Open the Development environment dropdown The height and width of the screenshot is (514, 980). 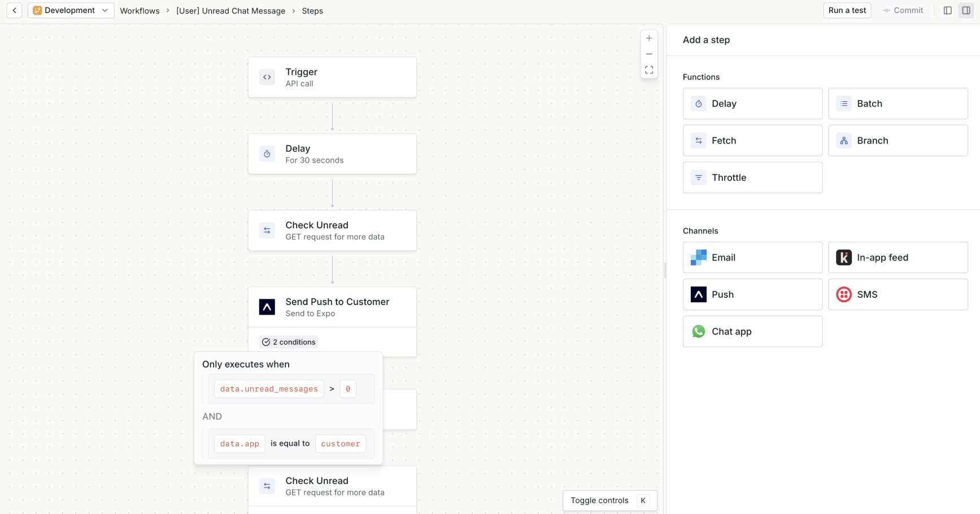pyautogui.click(x=71, y=10)
